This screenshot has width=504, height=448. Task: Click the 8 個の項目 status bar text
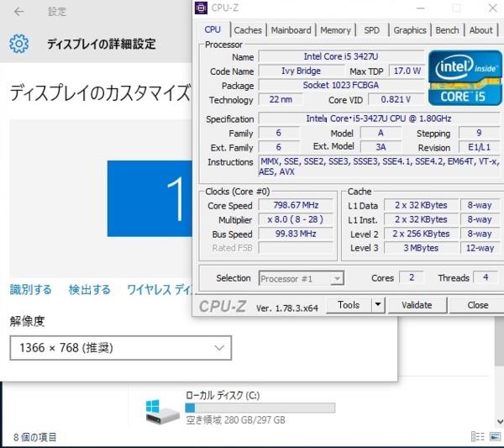click(34, 437)
